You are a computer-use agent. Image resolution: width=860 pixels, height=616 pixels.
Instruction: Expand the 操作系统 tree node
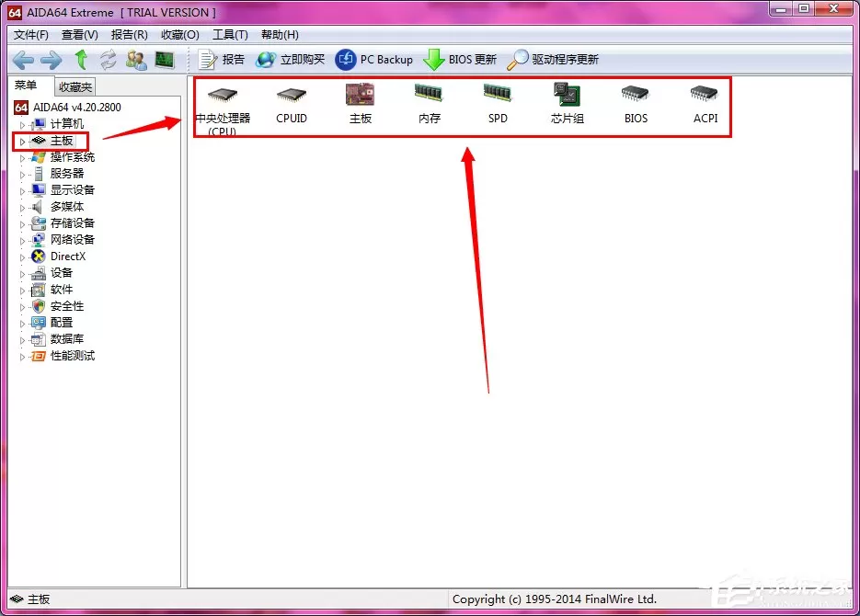pos(22,158)
